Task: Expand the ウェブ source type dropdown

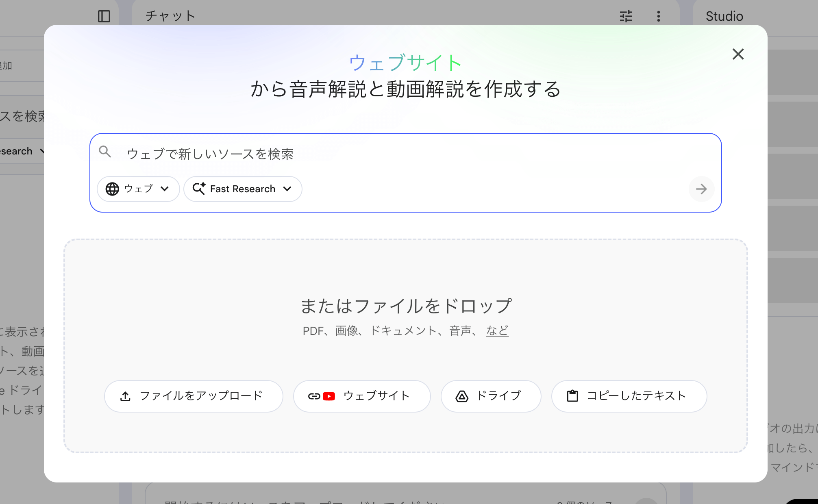Action: pyautogui.click(x=165, y=189)
